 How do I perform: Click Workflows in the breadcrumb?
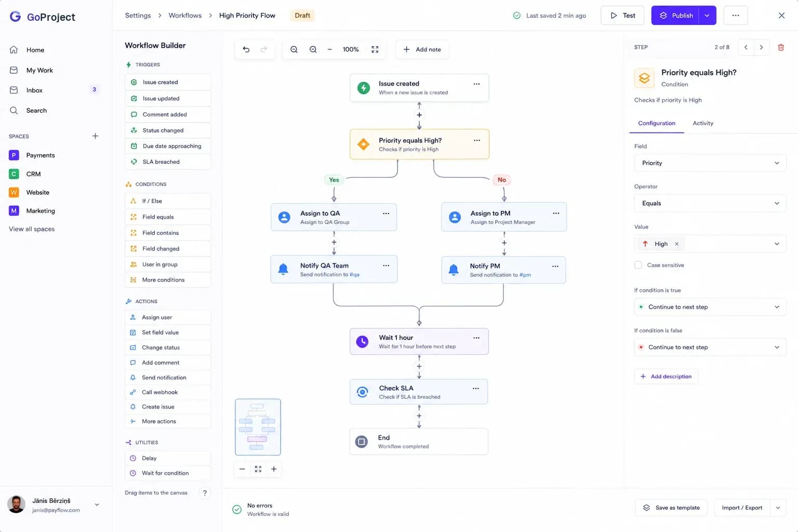click(185, 16)
